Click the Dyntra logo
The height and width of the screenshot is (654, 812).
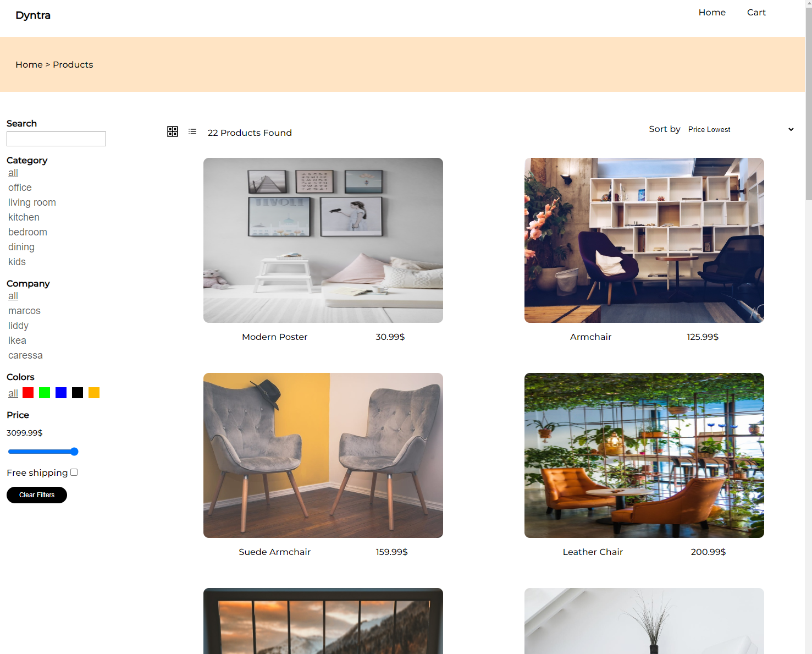(32, 15)
